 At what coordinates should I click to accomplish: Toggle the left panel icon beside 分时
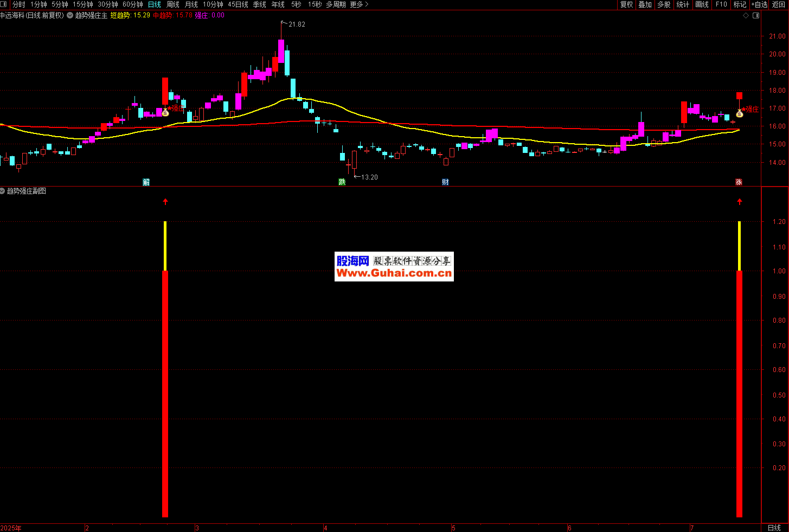[x=4, y=4]
